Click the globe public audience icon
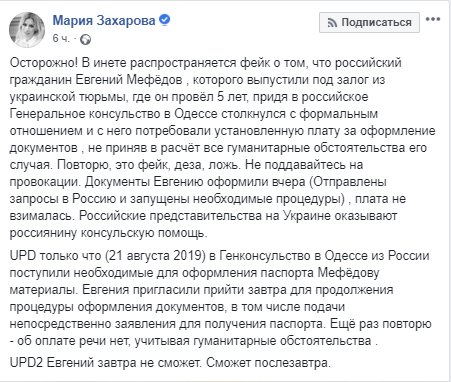The height and width of the screenshot is (382, 451). pyautogui.click(x=86, y=39)
